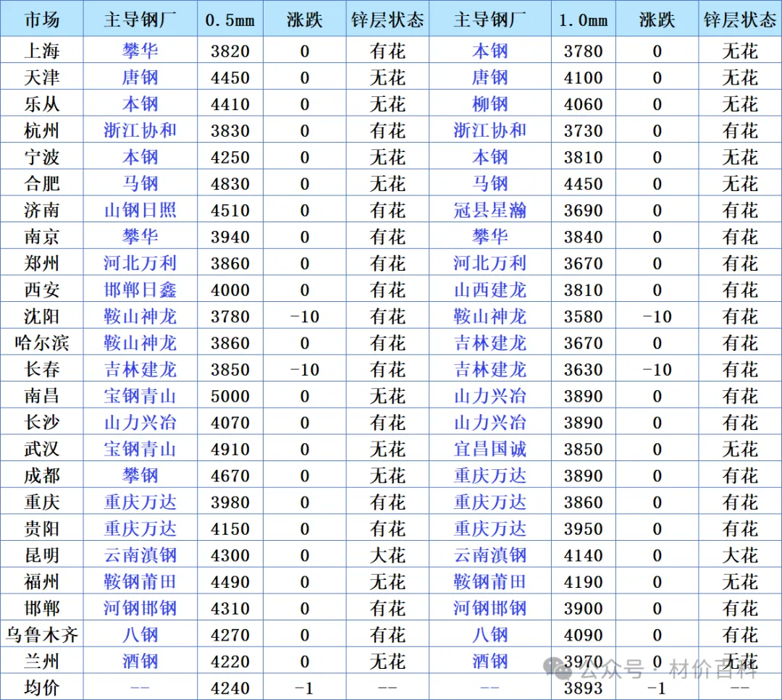Click the 山钢日照 mill link

point(140,211)
